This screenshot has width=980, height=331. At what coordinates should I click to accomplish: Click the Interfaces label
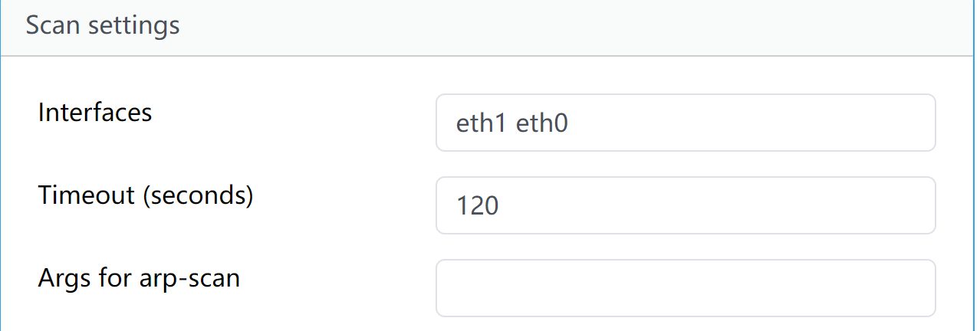pyautogui.click(x=95, y=113)
